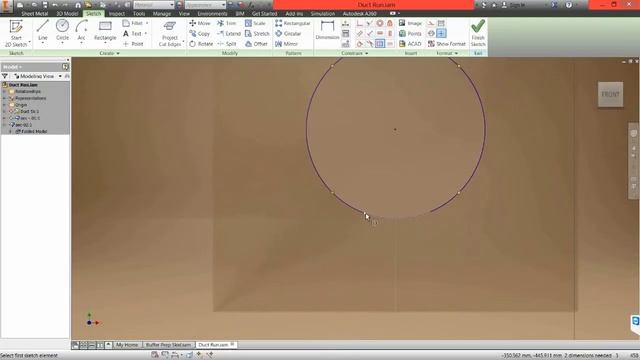Screen dimensions: 640x360
Task: Toggle the construction line format button
Action: tap(431, 23)
